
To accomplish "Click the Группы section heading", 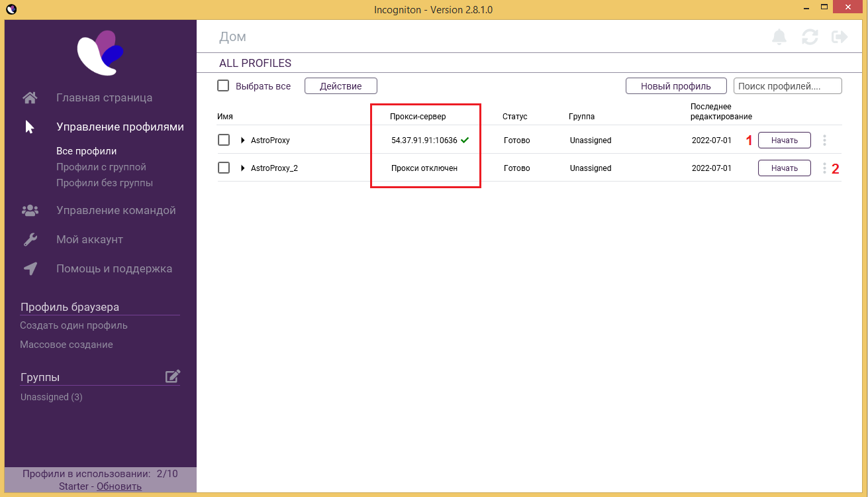I will coord(40,377).
